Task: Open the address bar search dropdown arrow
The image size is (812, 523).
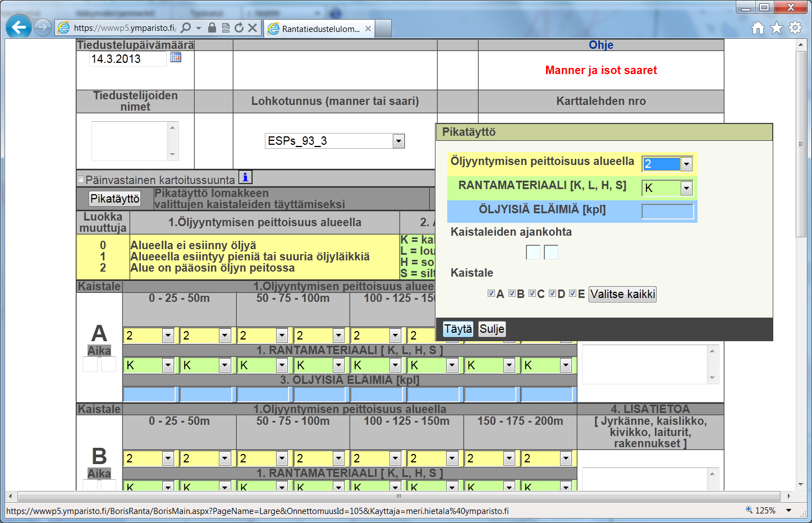Action: [x=199, y=27]
